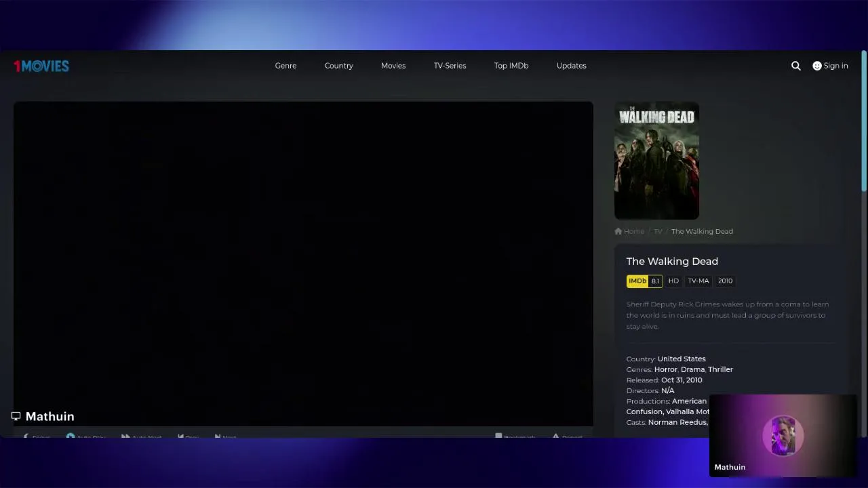Click The Walking Dead breadcrumb text
Image resolution: width=868 pixels, height=488 pixels.
pos(702,231)
